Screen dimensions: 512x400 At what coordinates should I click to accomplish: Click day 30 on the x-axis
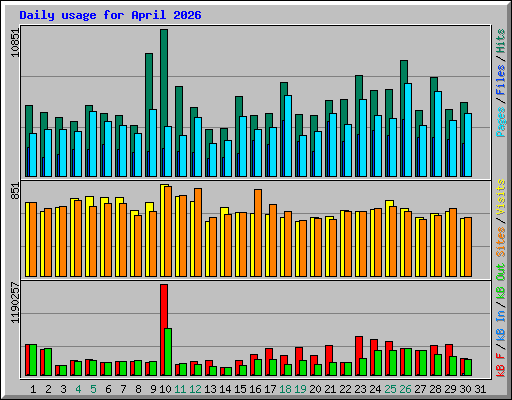[465, 389]
